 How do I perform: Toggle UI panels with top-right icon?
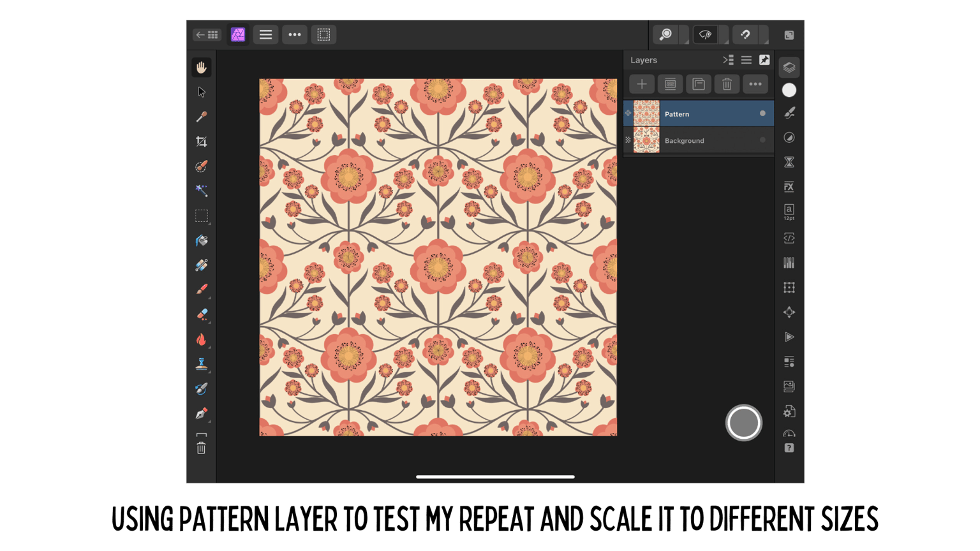click(x=789, y=35)
